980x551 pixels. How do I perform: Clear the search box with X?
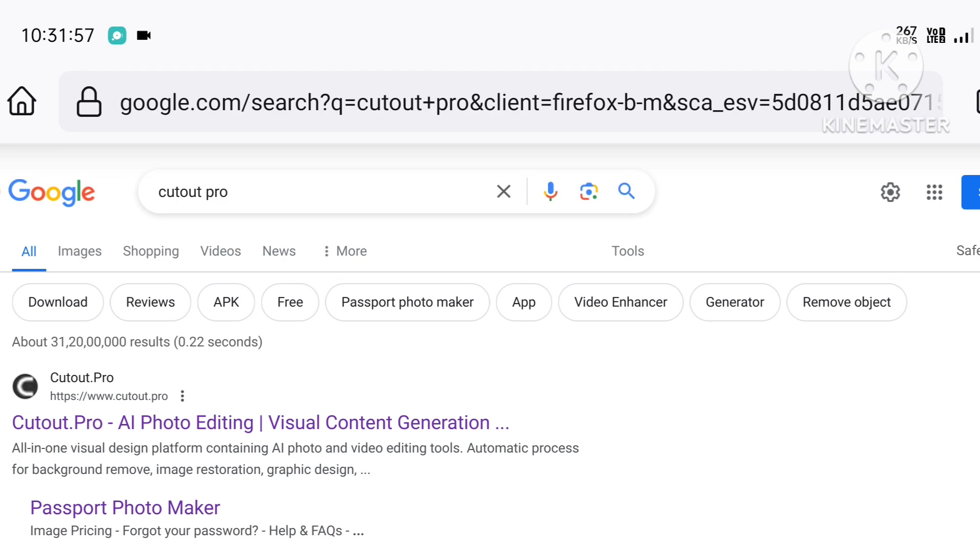click(504, 192)
